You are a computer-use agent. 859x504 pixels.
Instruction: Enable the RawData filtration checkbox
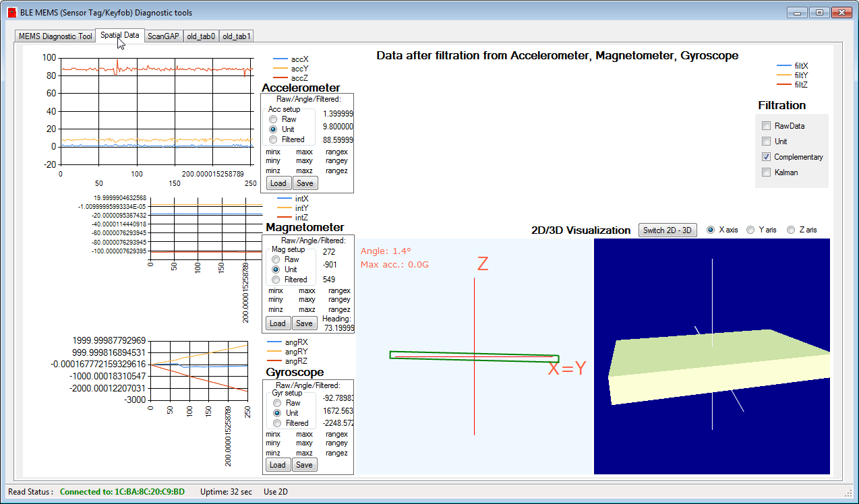(766, 126)
